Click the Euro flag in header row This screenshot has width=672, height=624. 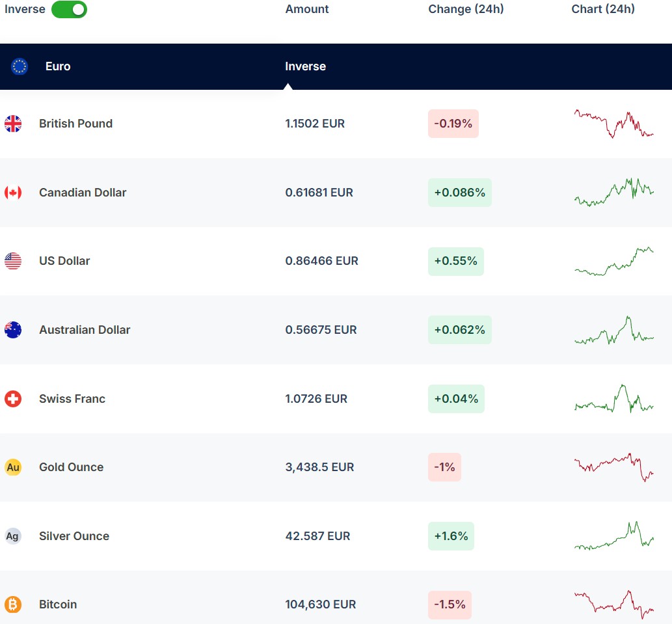20,66
